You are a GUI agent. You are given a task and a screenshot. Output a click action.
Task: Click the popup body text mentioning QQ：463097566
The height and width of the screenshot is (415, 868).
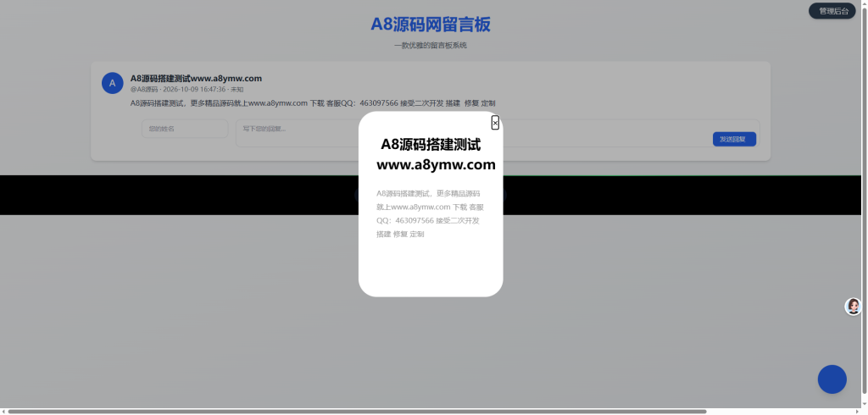click(430, 213)
